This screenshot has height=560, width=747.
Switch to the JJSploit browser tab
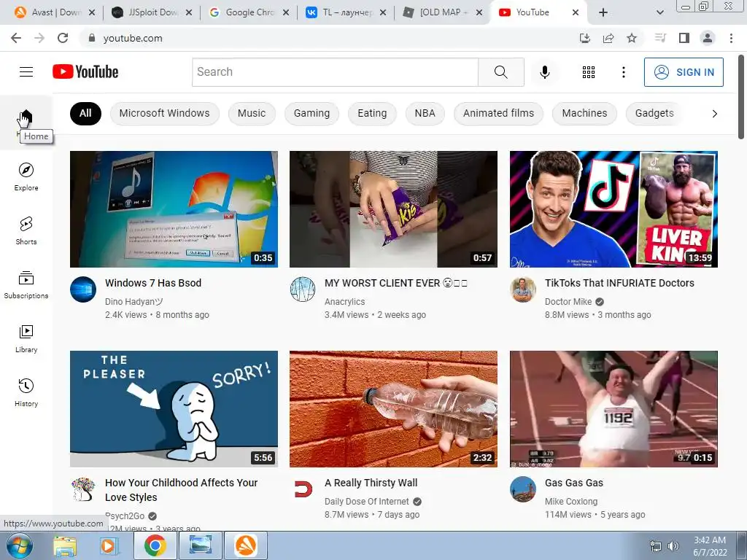(152, 12)
